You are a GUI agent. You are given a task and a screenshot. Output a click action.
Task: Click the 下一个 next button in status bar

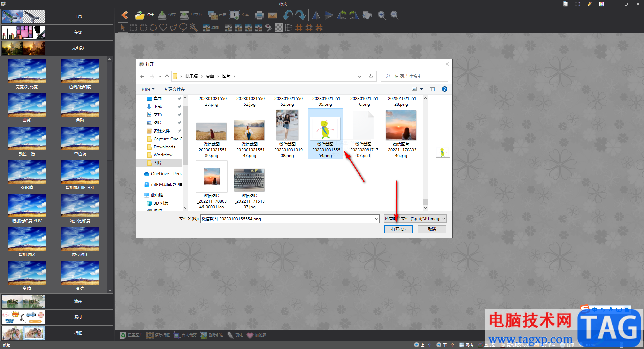point(445,345)
